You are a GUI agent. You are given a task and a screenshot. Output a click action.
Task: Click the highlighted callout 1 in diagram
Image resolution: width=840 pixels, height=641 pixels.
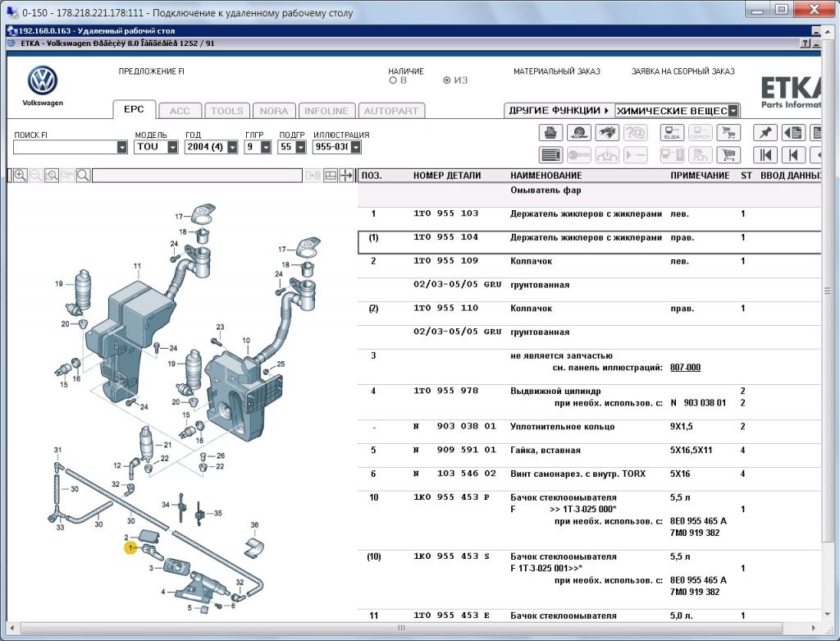[130, 548]
